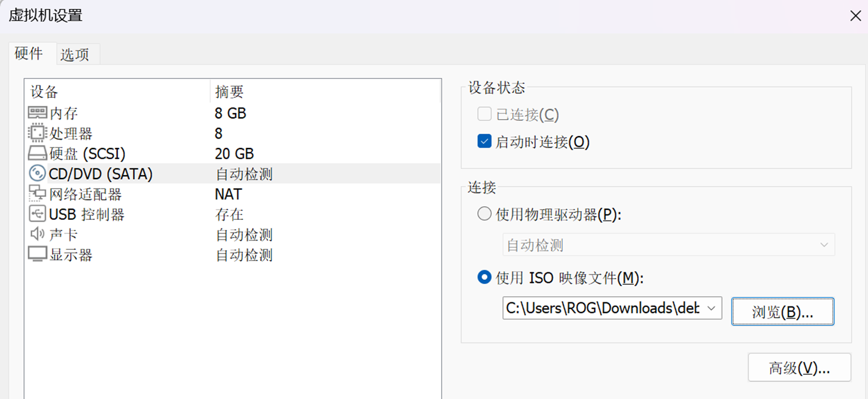Select 使用物理驱动器 (use physical drive) radio button
Image resolution: width=868 pixels, height=399 pixels.
point(484,214)
